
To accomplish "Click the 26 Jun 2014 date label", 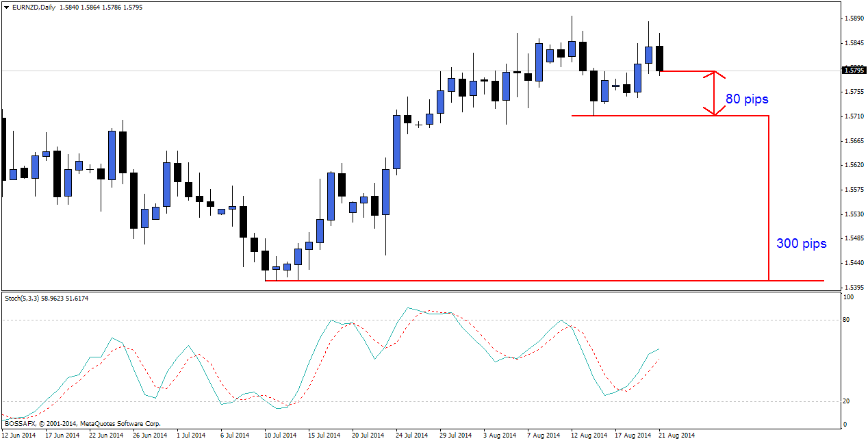I will (150, 435).
